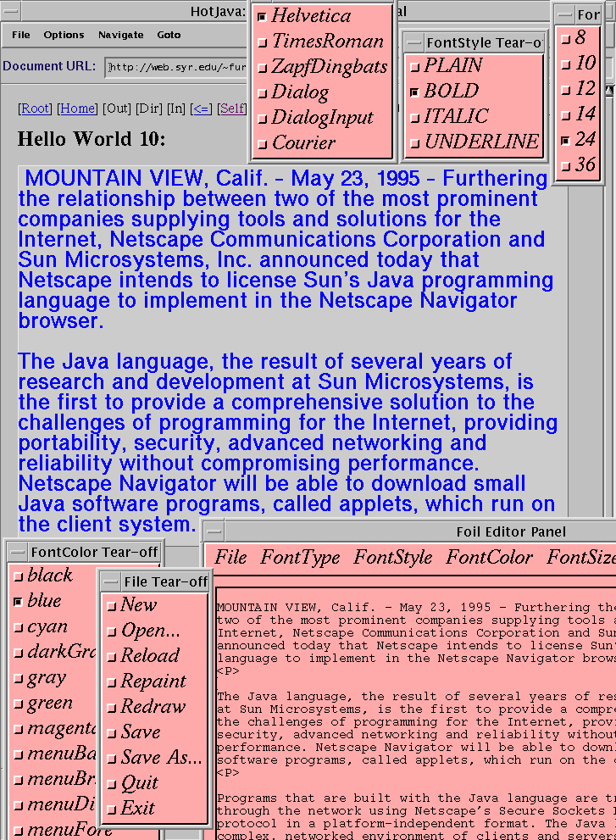Open FontStyle menu in Foil Editor
Viewport: 616px width, 840px height.
(392, 558)
